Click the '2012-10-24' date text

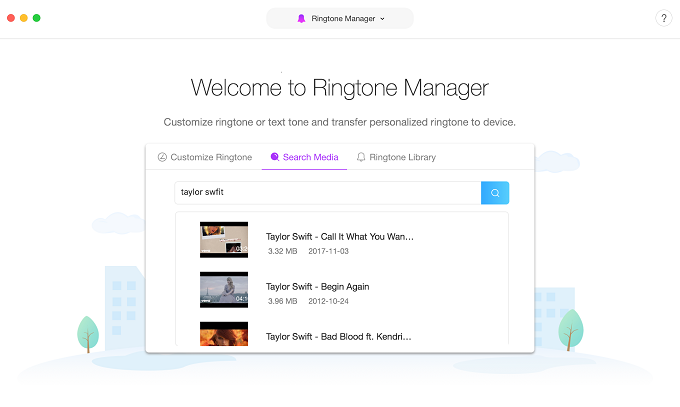tap(328, 301)
